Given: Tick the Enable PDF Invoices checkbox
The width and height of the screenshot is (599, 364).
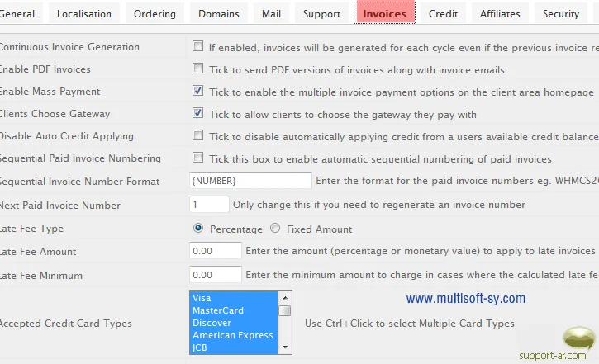Looking at the screenshot, I should pos(197,69).
